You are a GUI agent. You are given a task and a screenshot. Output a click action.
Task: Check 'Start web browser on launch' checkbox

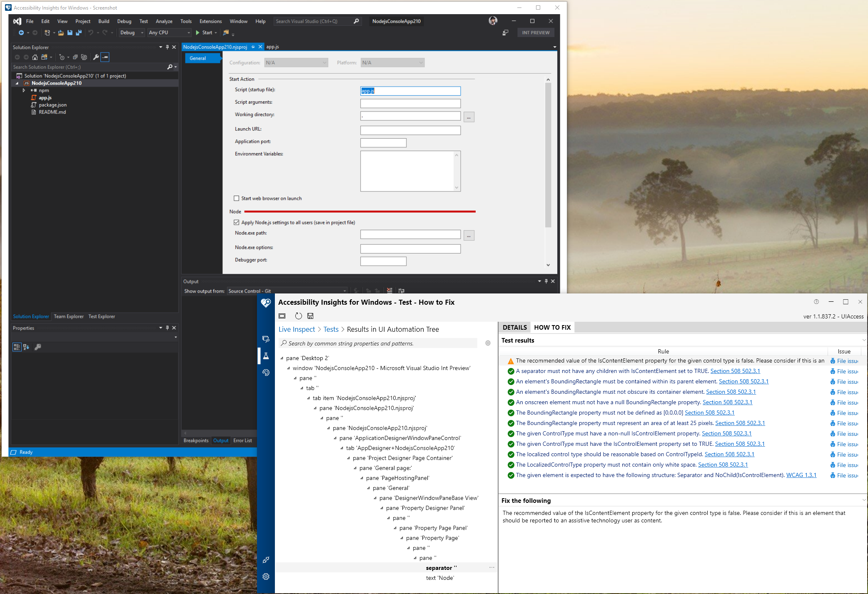pos(237,199)
